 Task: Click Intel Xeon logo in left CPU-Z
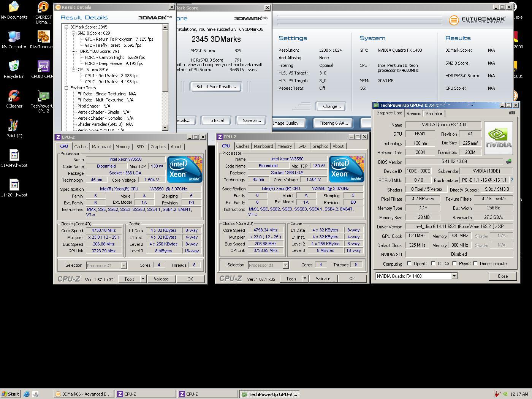185,169
